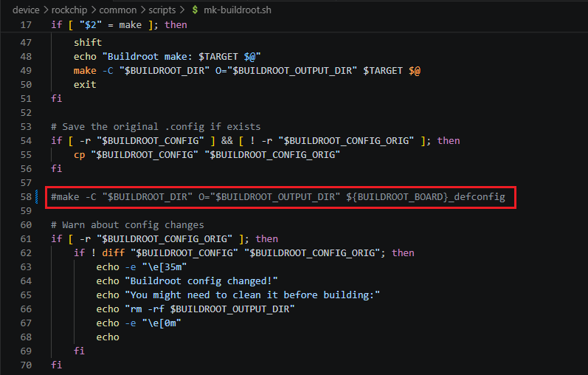Click line number 47 in gutter
The image size is (588, 375).
coord(26,42)
